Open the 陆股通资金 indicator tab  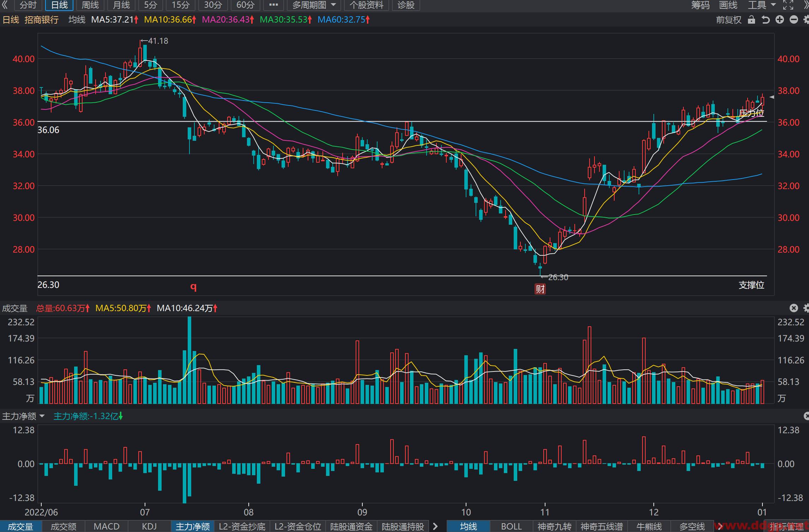(x=351, y=527)
